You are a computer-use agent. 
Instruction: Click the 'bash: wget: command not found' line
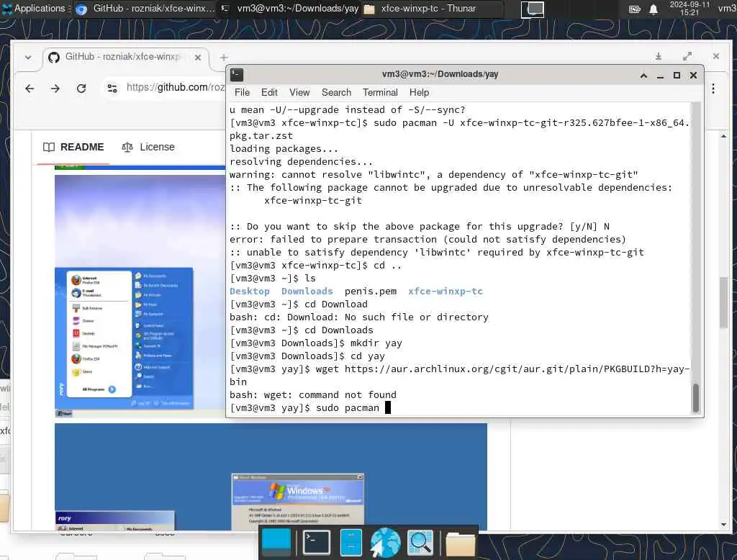[313, 395]
